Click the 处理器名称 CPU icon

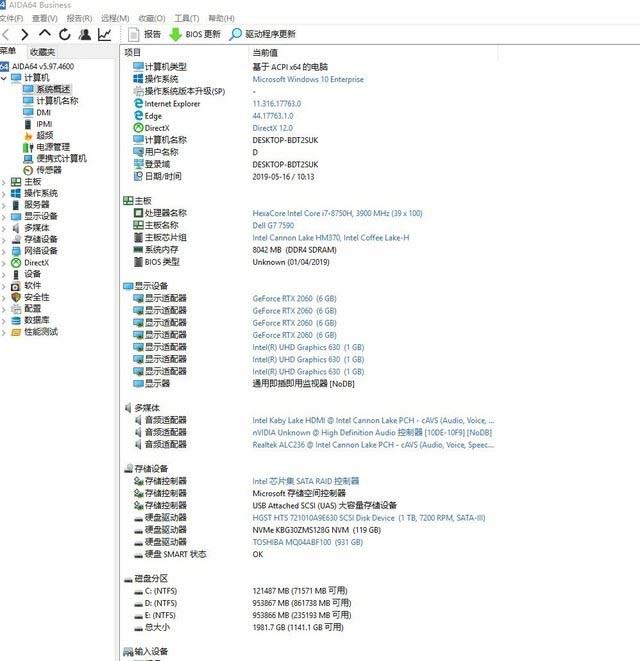pos(138,213)
